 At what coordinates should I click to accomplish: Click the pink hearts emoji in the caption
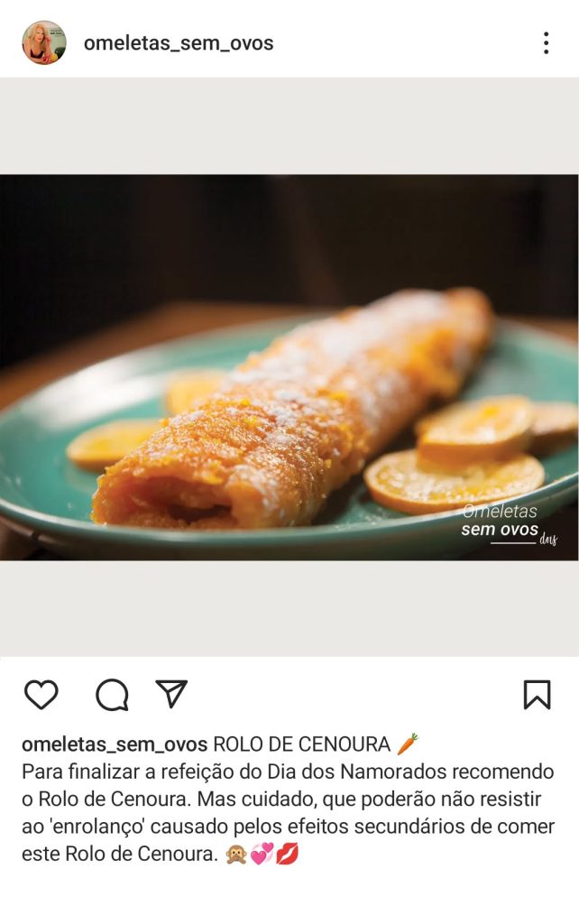coord(262,854)
